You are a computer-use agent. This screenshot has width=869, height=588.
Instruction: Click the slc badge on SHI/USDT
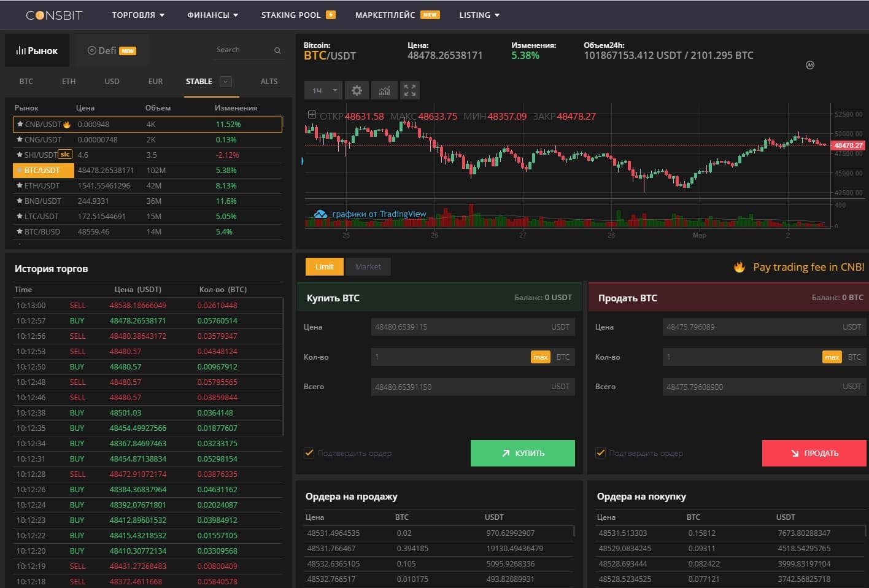[65, 154]
